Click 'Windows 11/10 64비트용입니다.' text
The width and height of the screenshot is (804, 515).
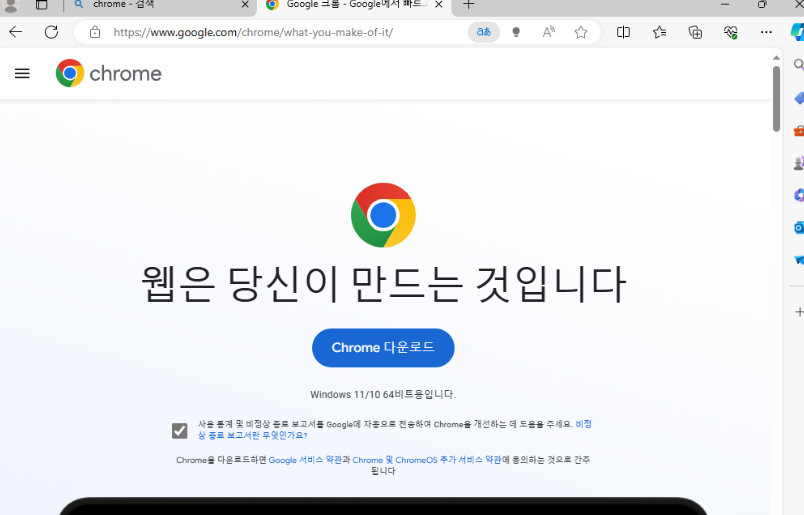383,394
